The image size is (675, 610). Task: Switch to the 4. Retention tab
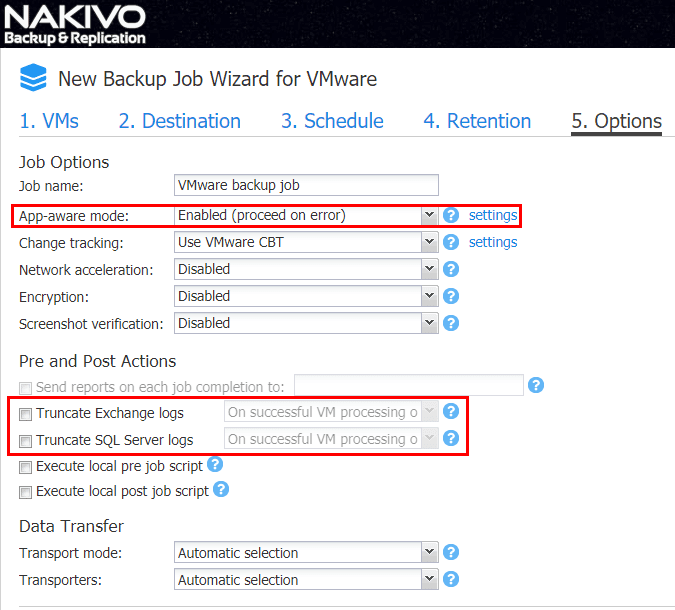point(477,121)
